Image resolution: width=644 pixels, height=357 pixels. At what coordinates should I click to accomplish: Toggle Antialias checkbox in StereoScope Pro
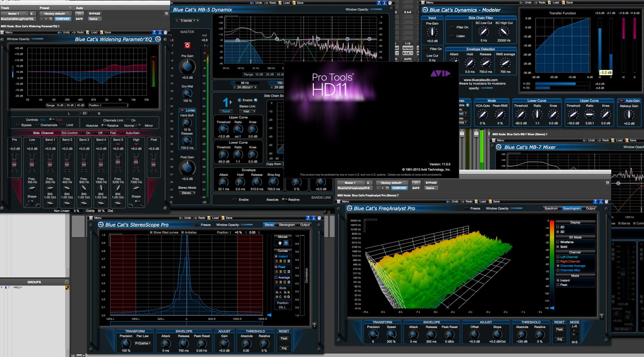(x=182, y=232)
